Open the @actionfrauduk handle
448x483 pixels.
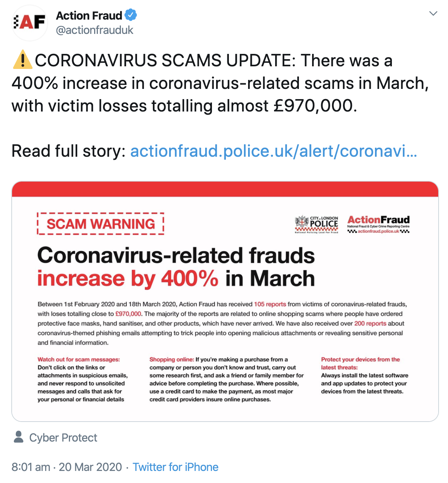94,30
